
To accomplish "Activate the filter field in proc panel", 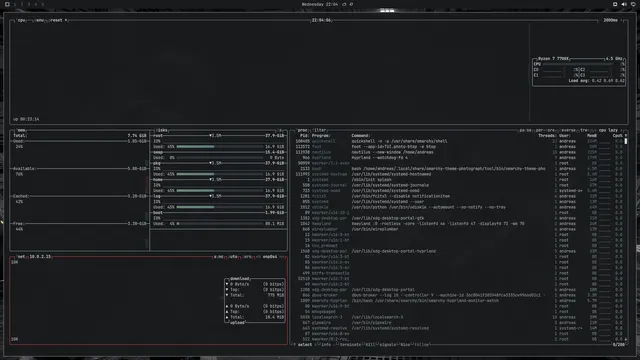I will click(320, 130).
